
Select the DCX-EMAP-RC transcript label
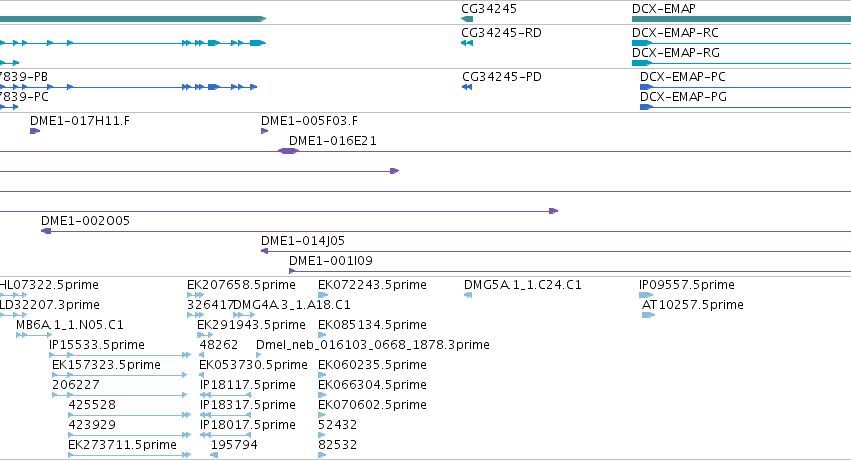[x=675, y=33]
